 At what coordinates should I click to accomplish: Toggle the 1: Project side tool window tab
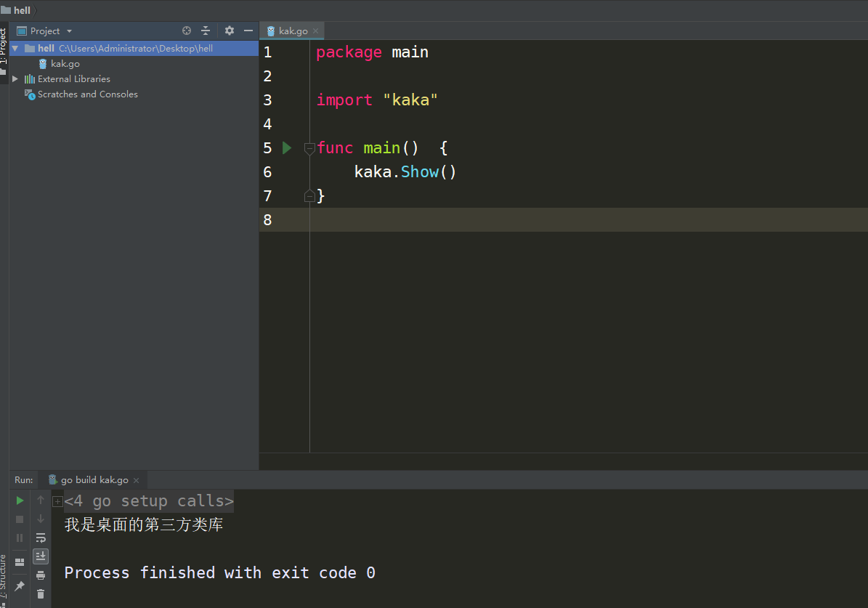point(4,51)
